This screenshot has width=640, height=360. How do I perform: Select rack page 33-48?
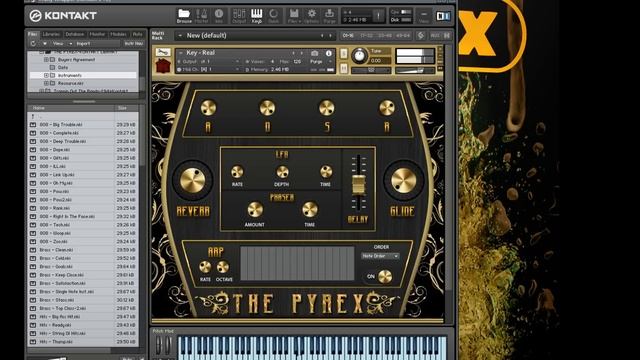(x=384, y=36)
